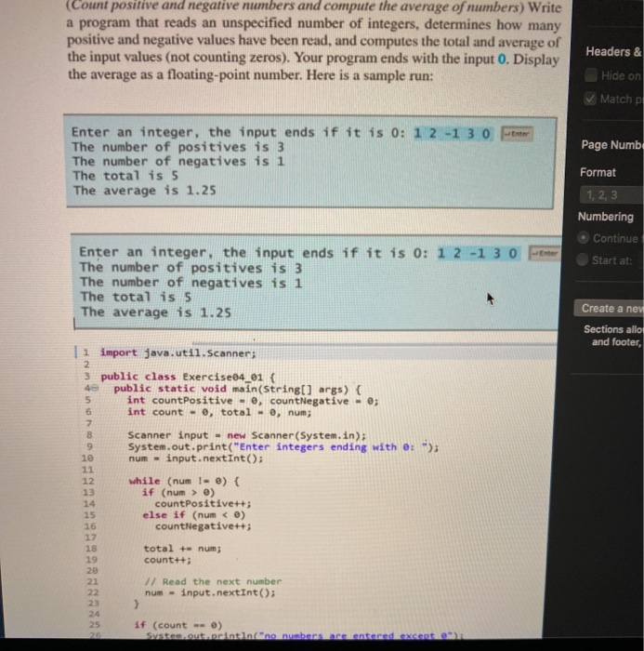Toggle the Hide on checkbox
Viewport: 644px width, 651px height.
[x=591, y=75]
